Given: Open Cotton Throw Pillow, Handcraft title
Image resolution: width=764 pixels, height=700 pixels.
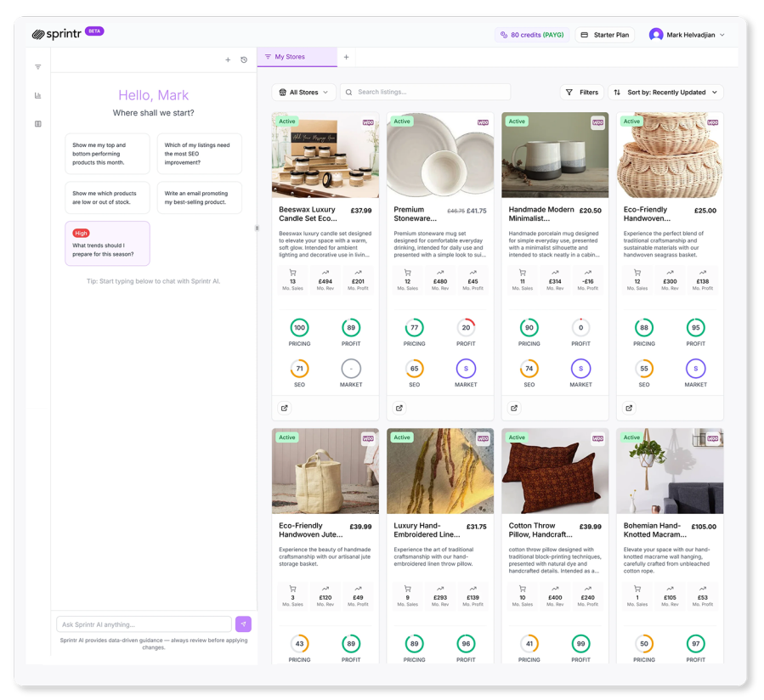Looking at the screenshot, I should pos(540,530).
